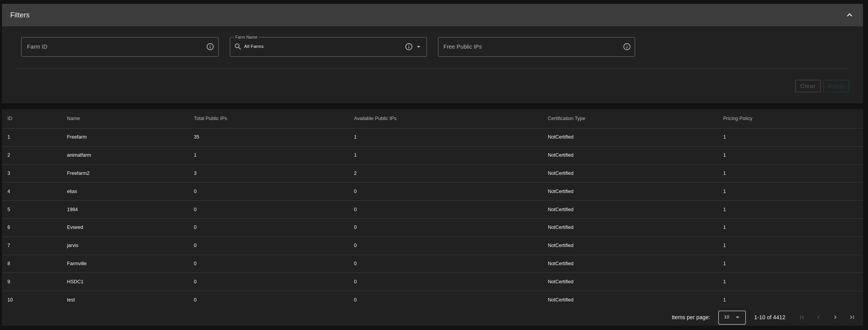Image resolution: width=868 pixels, height=330 pixels.
Task: Collapse the Filters panel
Action: pyautogui.click(x=849, y=15)
